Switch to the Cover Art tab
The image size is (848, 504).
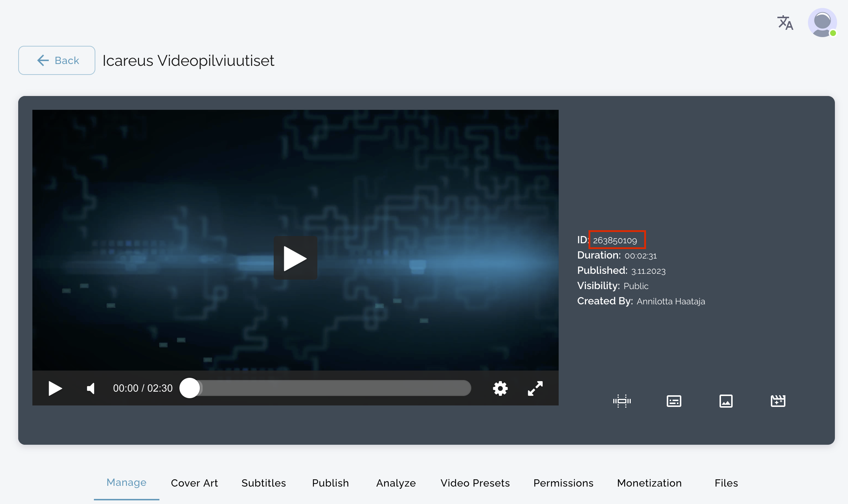pos(194,483)
